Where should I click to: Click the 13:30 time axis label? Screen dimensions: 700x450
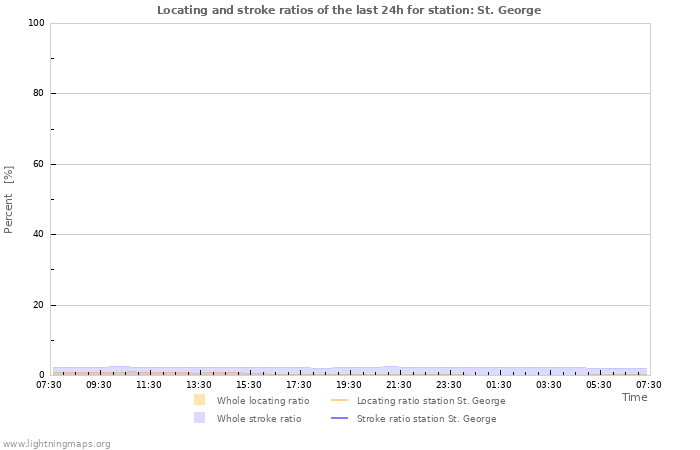[x=199, y=384]
